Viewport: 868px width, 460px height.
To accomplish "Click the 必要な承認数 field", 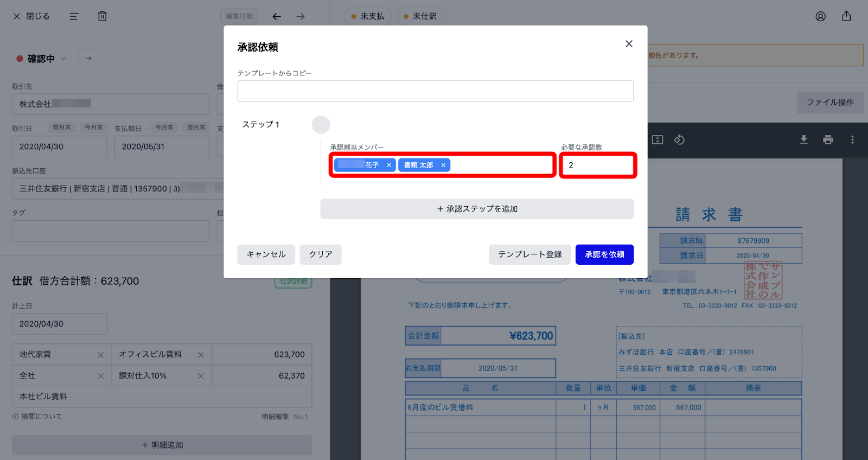I will (x=598, y=165).
